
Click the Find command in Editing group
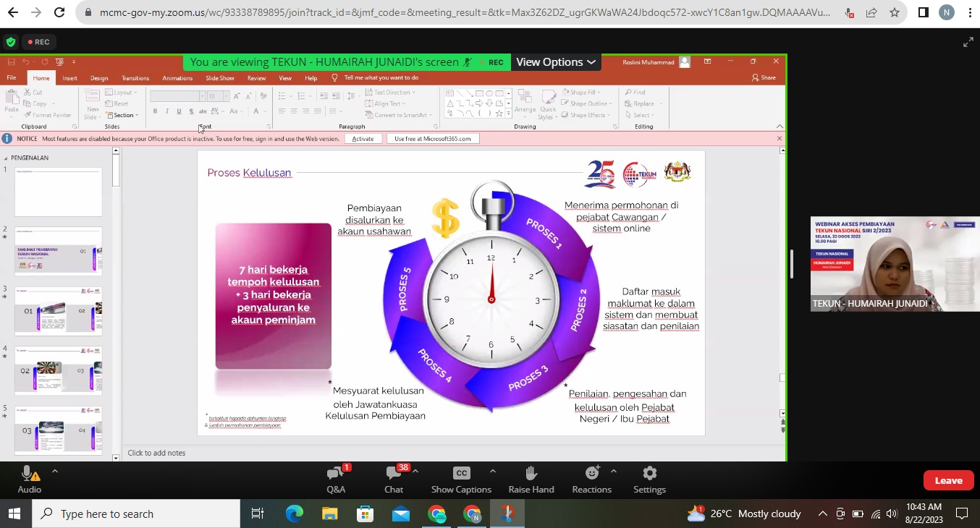635,92
